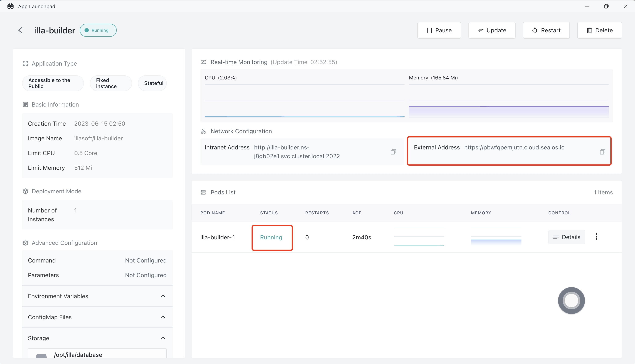Click the creation time 2023-06-15 02:50
This screenshot has height=364, width=635.
click(x=99, y=124)
